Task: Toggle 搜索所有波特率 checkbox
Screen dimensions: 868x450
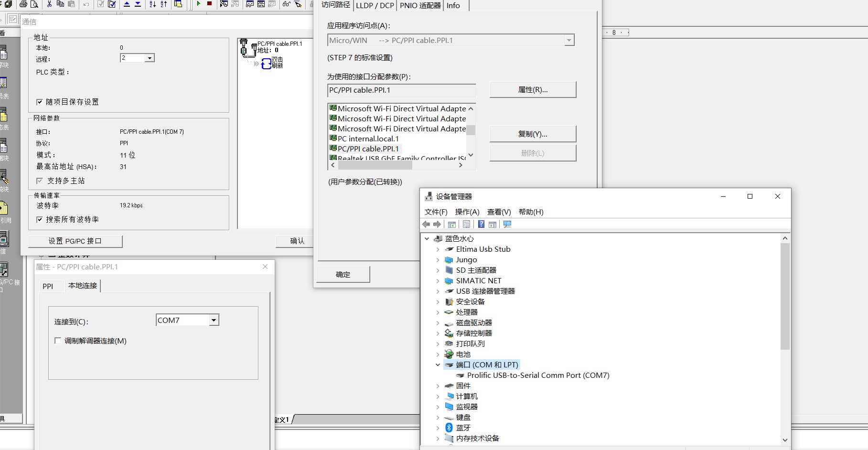Action: coord(40,219)
